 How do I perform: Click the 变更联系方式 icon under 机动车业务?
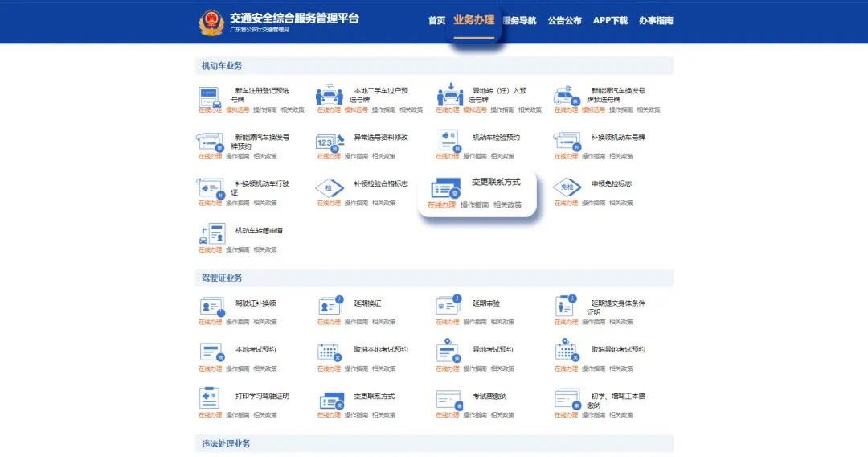pyautogui.click(x=445, y=188)
